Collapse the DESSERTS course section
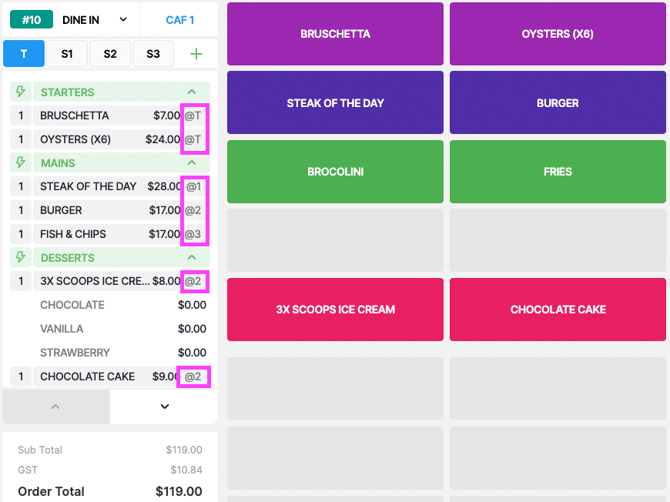Image resolution: width=670 pixels, height=502 pixels. coord(192,258)
